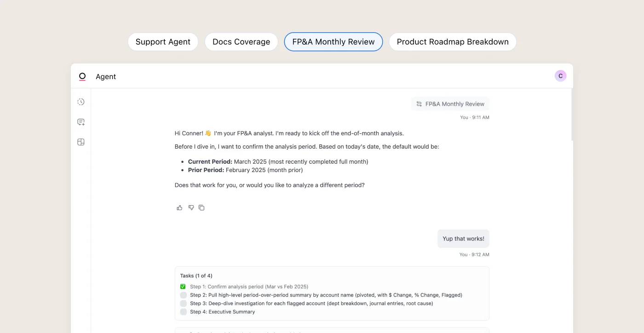
Task: Click the 'Yup that works!' message bubble
Action: point(463,239)
